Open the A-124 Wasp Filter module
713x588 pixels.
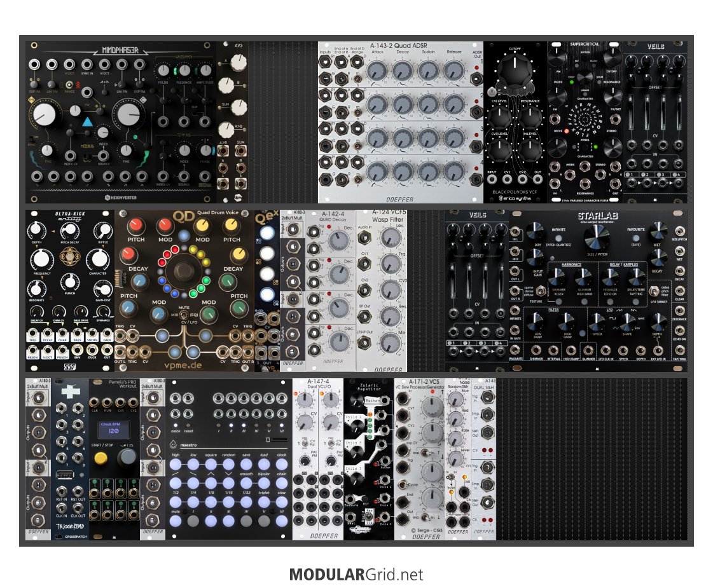pyautogui.click(x=382, y=291)
